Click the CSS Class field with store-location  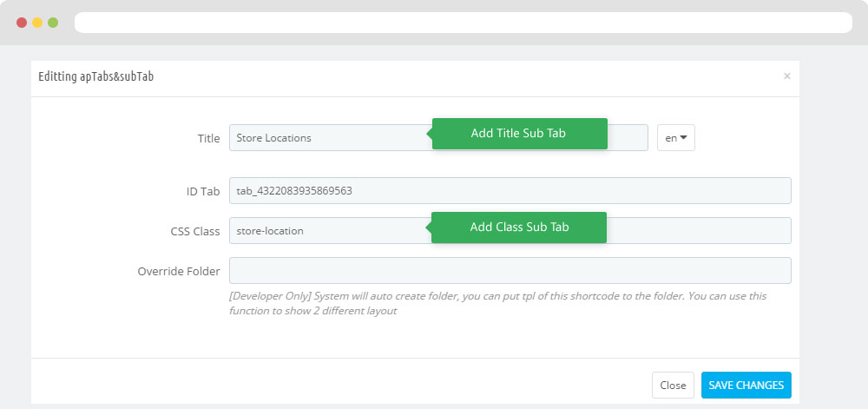tap(510, 230)
